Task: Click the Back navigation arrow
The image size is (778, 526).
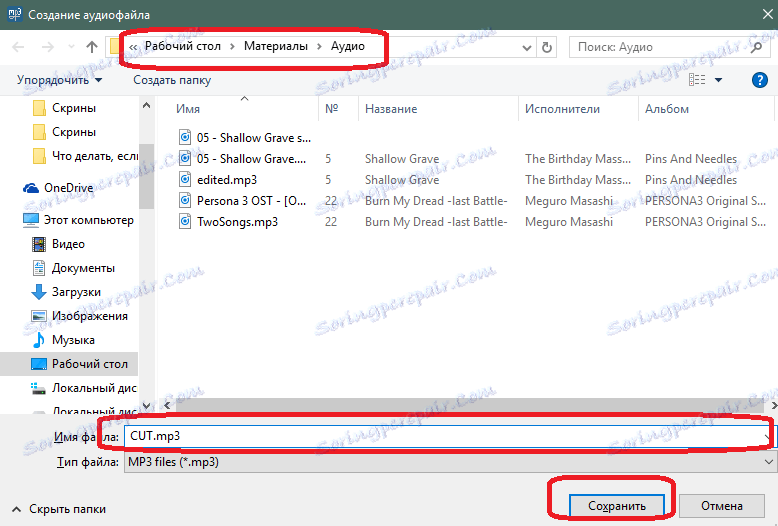Action: pyautogui.click(x=18, y=47)
